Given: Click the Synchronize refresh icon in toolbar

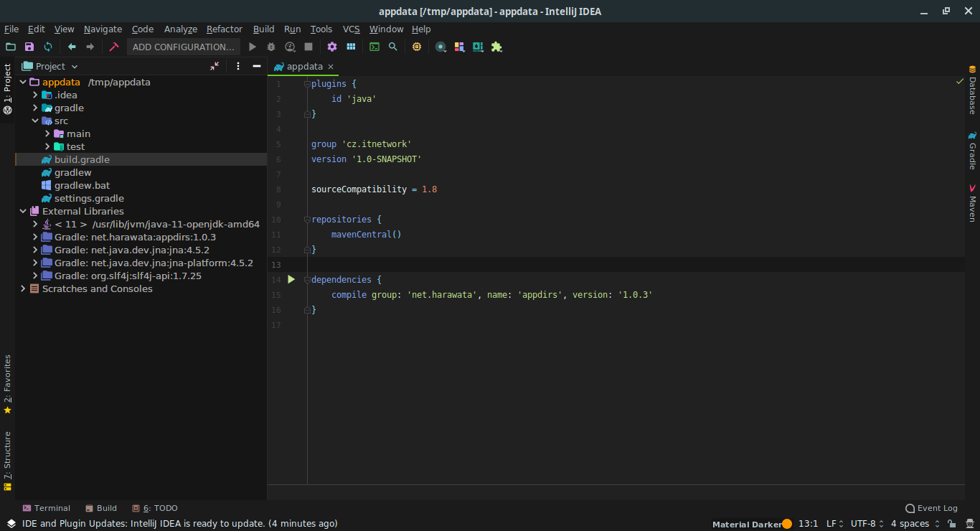Looking at the screenshot, I should click(x=48, y=47).
